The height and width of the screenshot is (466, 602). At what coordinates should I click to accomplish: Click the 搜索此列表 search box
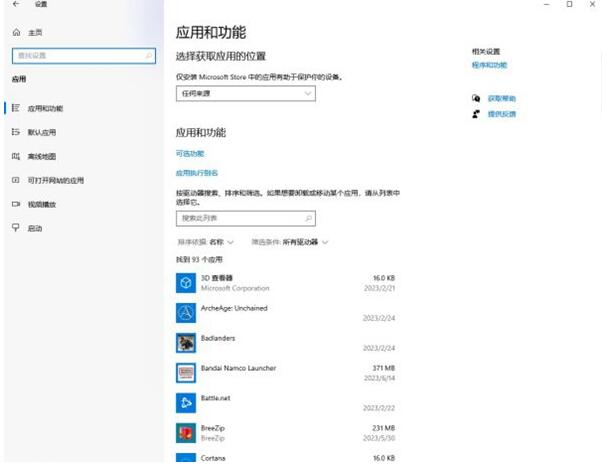click(246, 218)
